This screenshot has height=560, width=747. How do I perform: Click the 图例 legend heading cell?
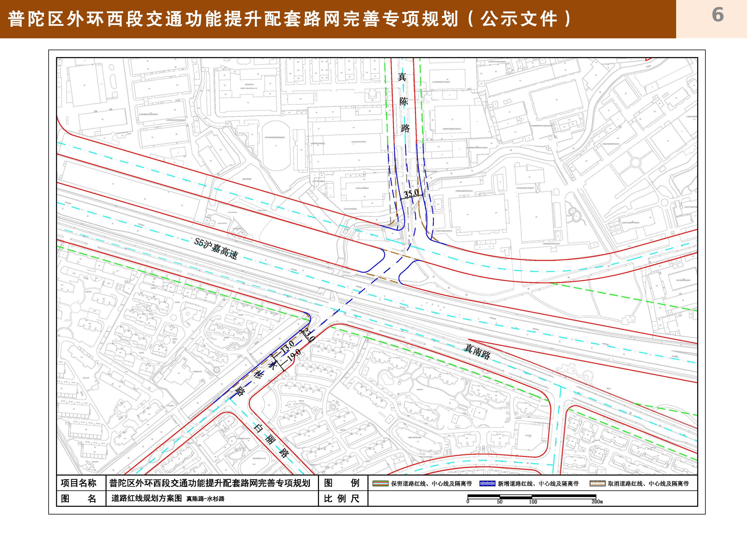(x=342, y=483)
